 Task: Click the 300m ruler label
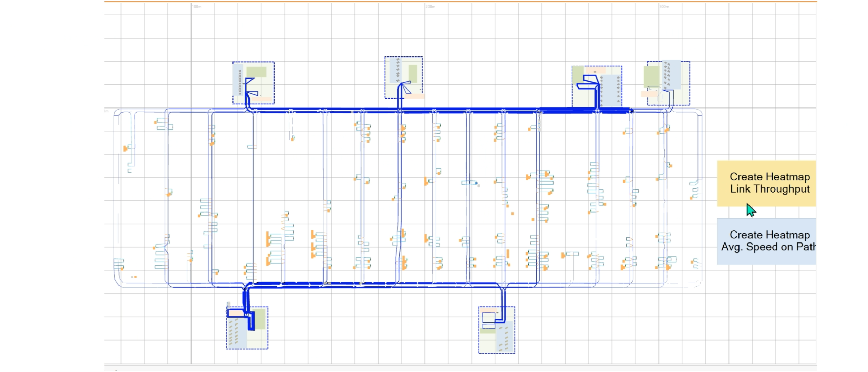(664, 7)
